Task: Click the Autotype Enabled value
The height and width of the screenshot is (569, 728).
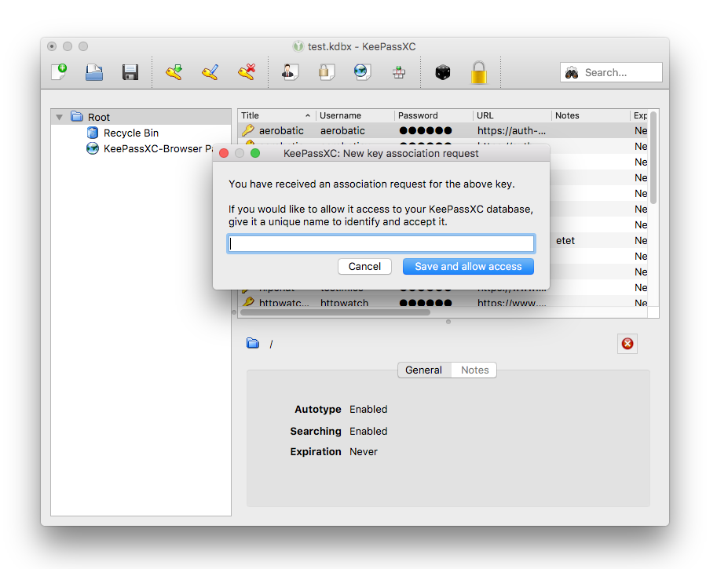Action: 368,410
